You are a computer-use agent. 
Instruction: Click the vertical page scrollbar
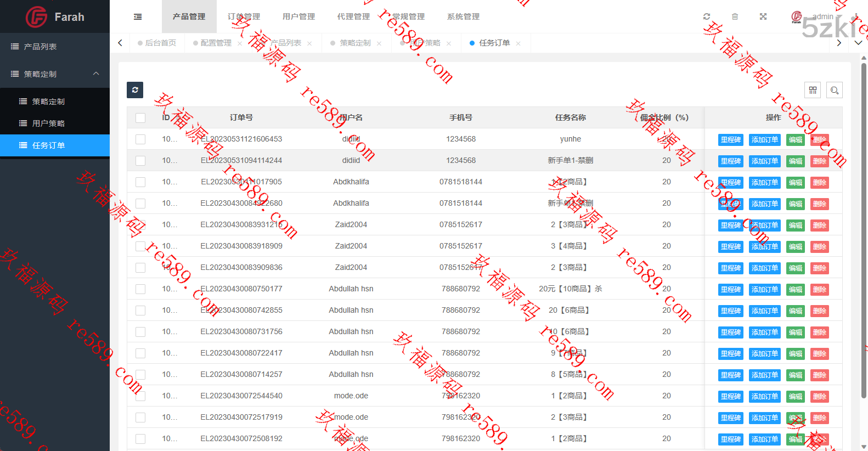[x=864, y=230]
